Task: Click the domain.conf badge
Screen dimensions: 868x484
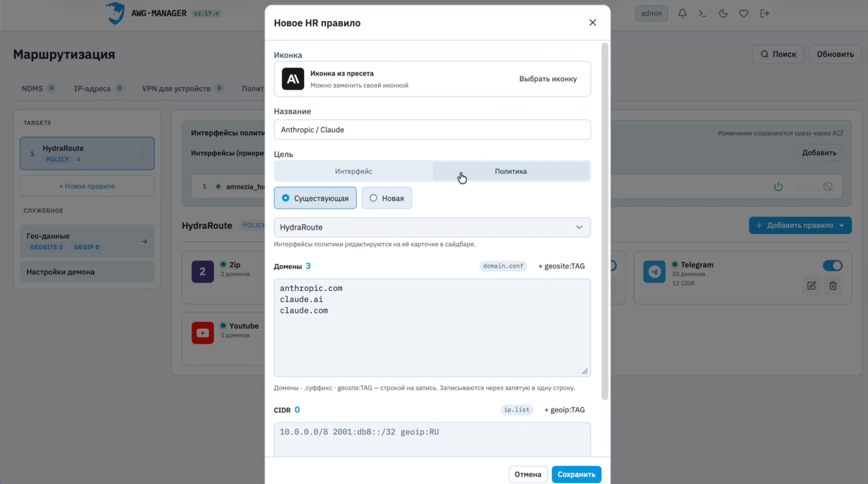Action: (x=503, y=266)
